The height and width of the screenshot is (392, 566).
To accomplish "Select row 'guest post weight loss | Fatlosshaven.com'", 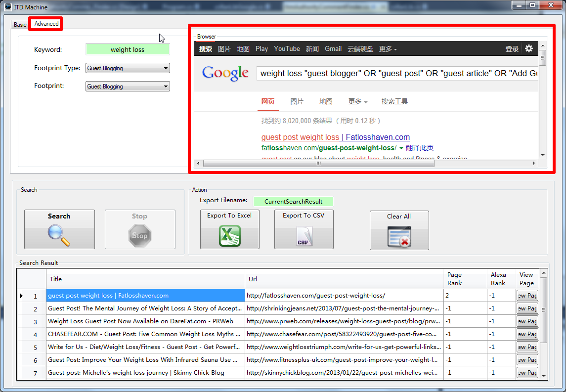I will coord(145,296).
